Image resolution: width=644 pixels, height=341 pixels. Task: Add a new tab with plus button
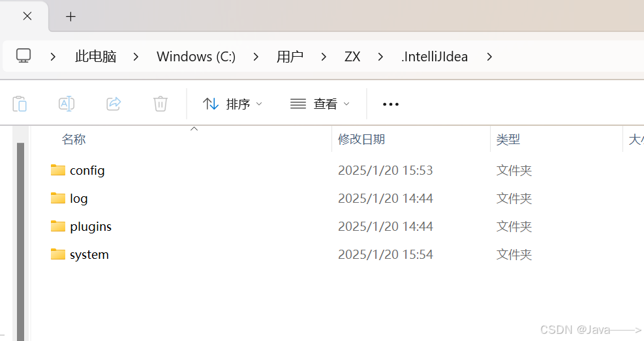click(x=70, y=16)
